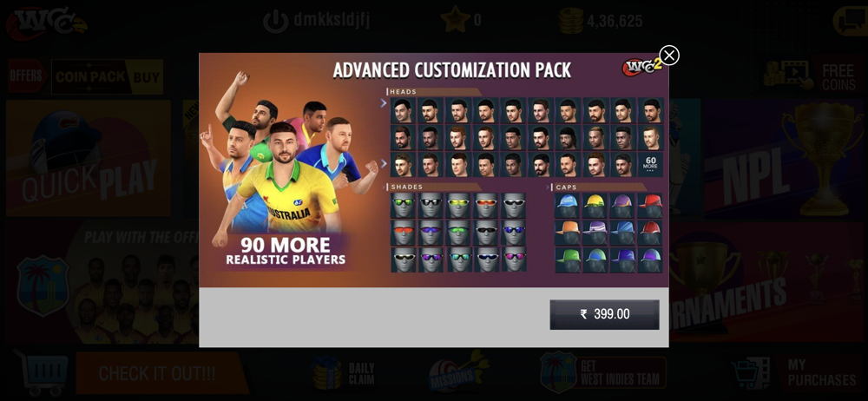
Task: Open the shopping cart icon at bottom left
Action: [x=42, y=372]
